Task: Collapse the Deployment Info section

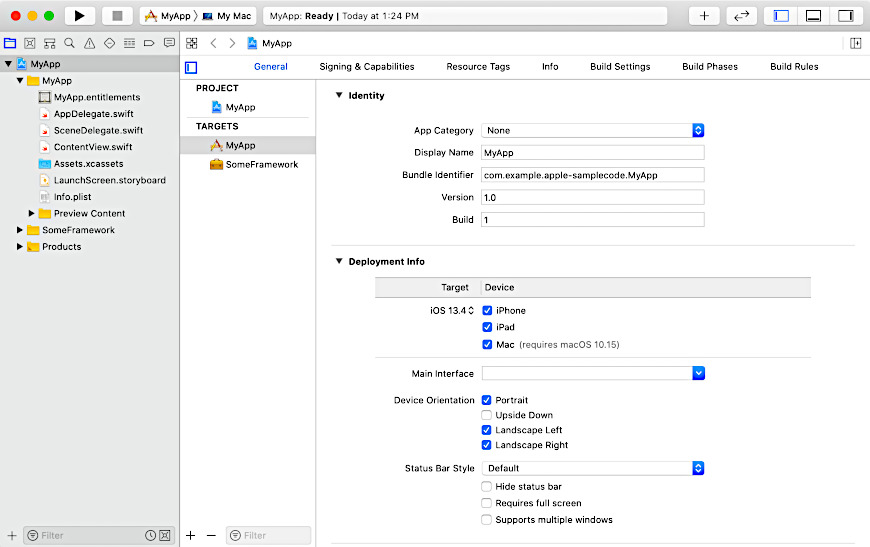Action: pyautogui.click(x=339, y=261)
